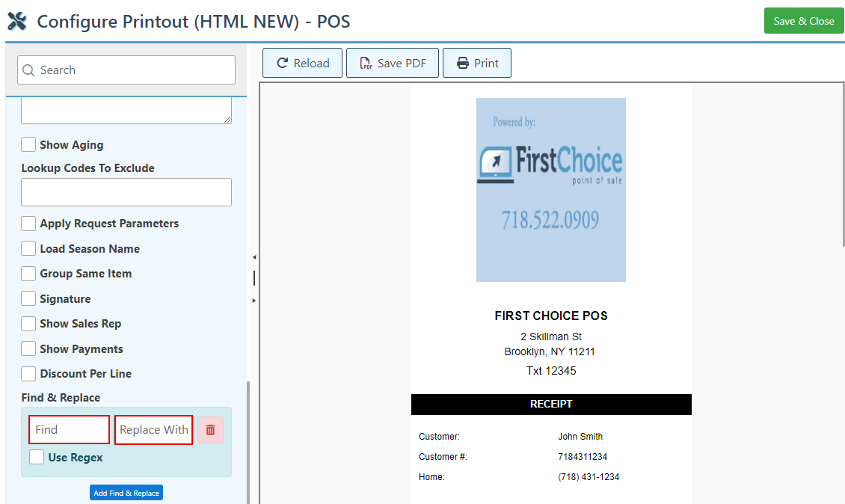Check the Discount Per Line option
Viewport: 845px width, 504px height.
pos(28,374)
